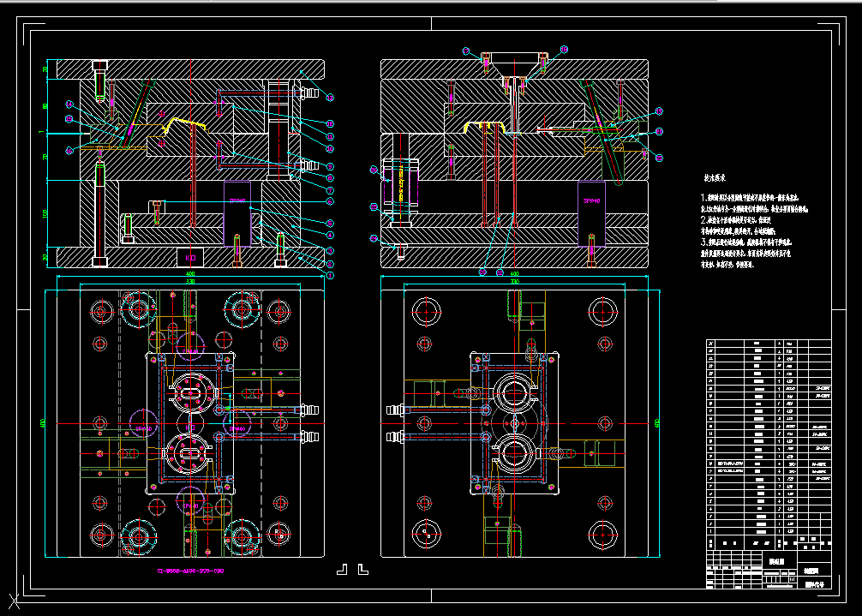Select part balloon 13 near top clamp plate
862x616 pixels.
tap(331, 98)
